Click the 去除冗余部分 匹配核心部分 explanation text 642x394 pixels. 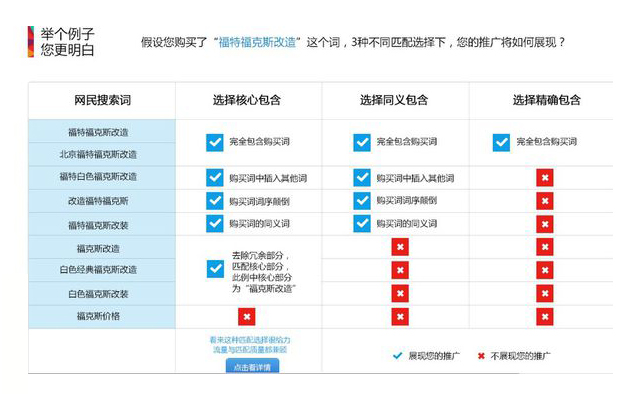pyautogui.click(x=263, y=272)
